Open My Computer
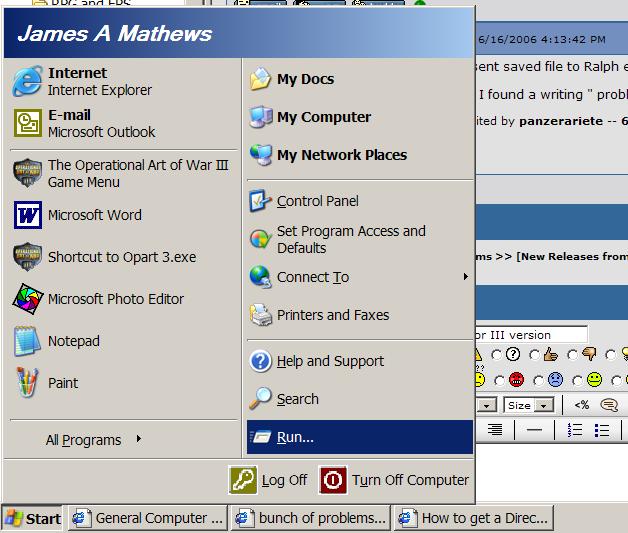Screen dimensions: 628x533 (360, 117)
